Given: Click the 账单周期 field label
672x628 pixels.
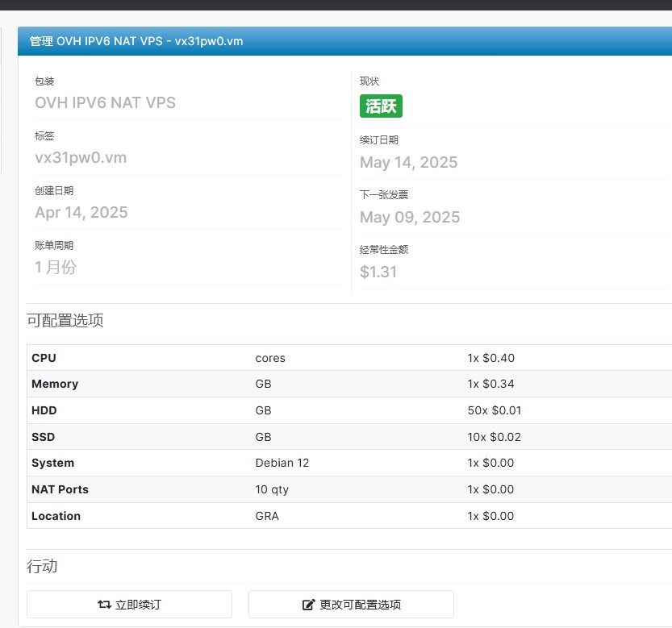Looking at the screenshot, I should pyautogui.click(x=54, y=245).
